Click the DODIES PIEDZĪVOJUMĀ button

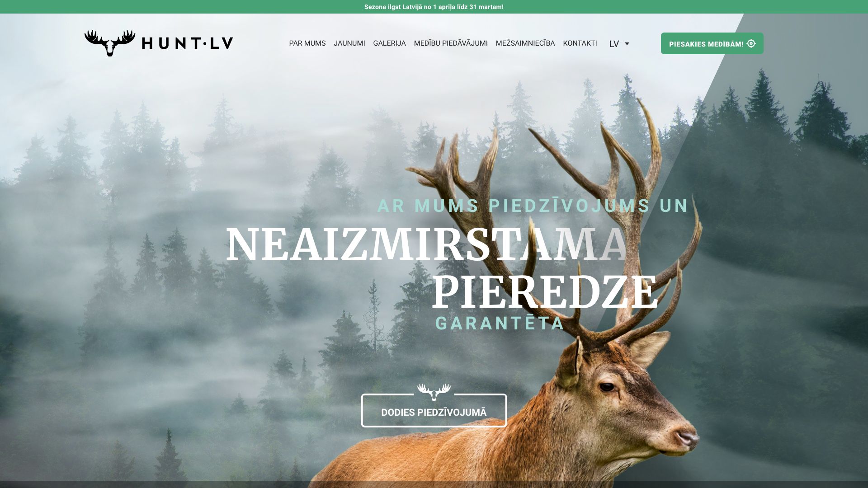pyautogui.click(x=434, y=411)
